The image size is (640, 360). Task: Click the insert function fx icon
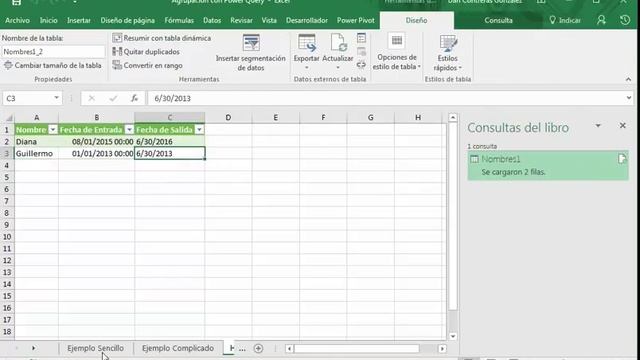point(134,98)
